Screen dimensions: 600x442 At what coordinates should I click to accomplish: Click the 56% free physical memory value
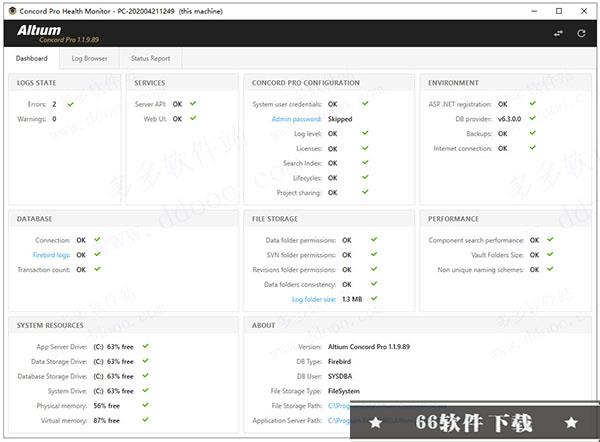107,406
